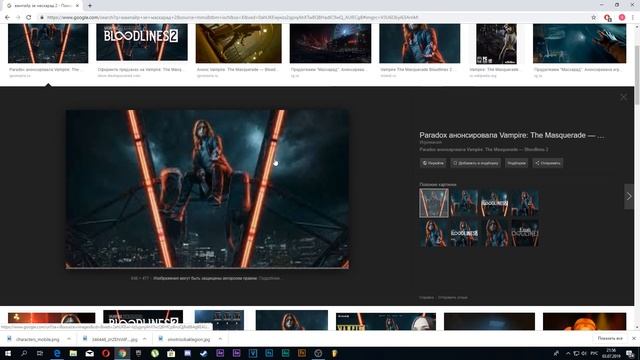Screen dimensions: 640x360
Task: Click the Отправить share button
Action: 548,163
